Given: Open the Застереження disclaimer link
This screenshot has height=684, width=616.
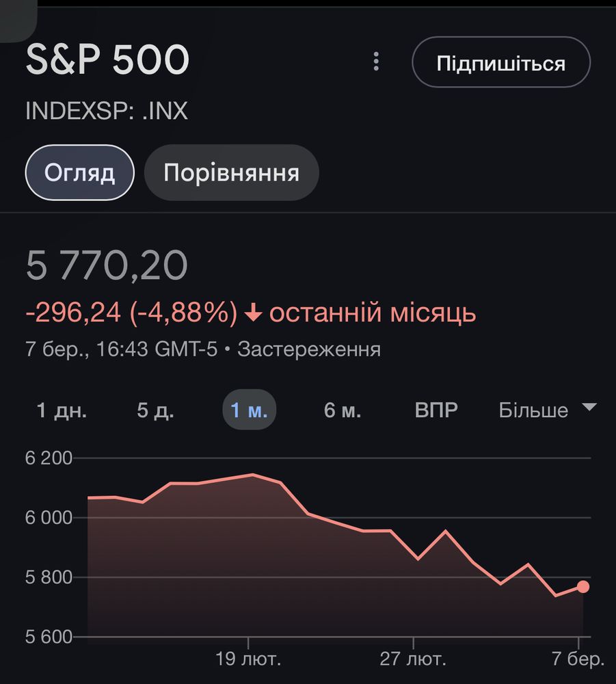Looking at the screenshot, I should coord(309,350).
